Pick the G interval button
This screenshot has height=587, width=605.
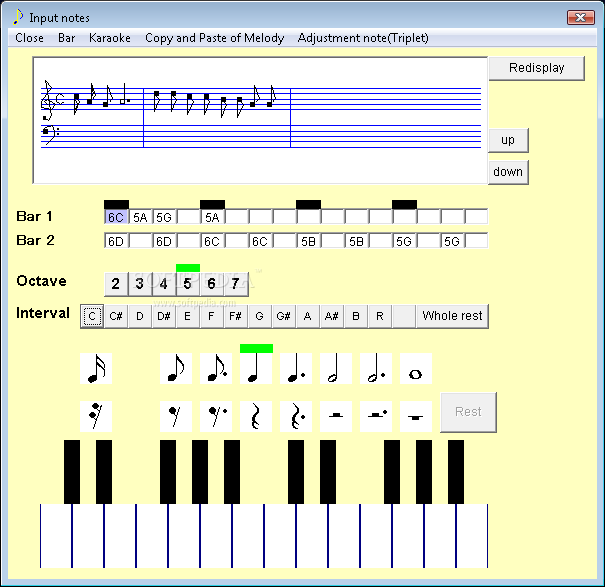pos(259,316)
